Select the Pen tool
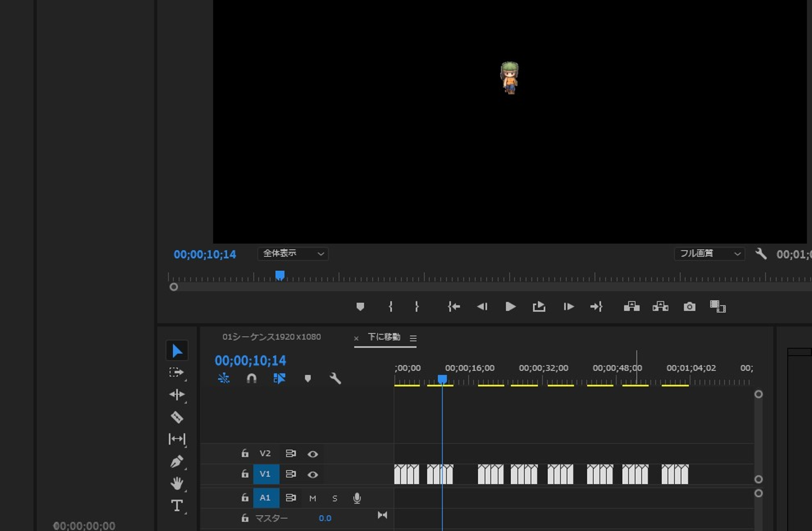 (x=176, y=462)
